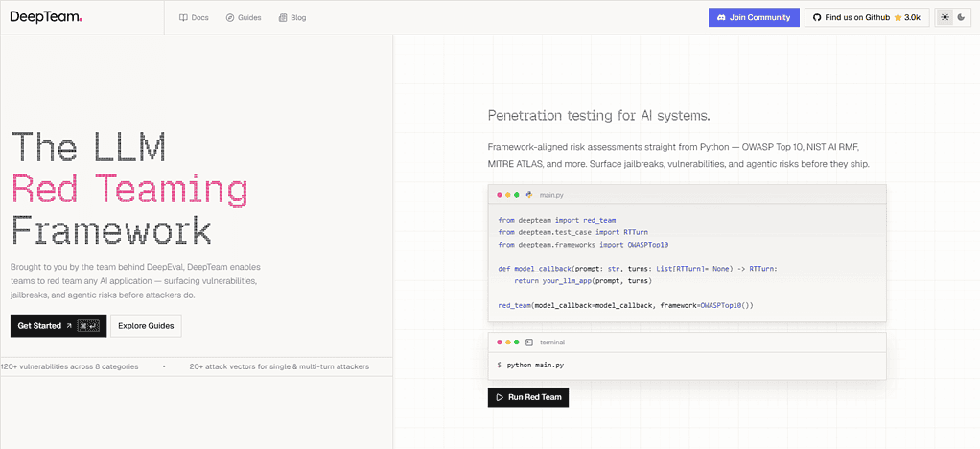Click the Python icon beside main.py
This screenshot has height=449, width=980.
coord(529,195)
